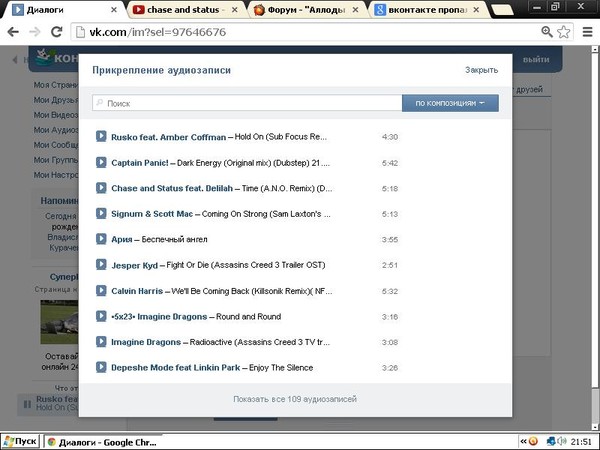
Task: Play Chase and Status feat. Delilah track
Action: pyautogui.click(x=101, y=188)
